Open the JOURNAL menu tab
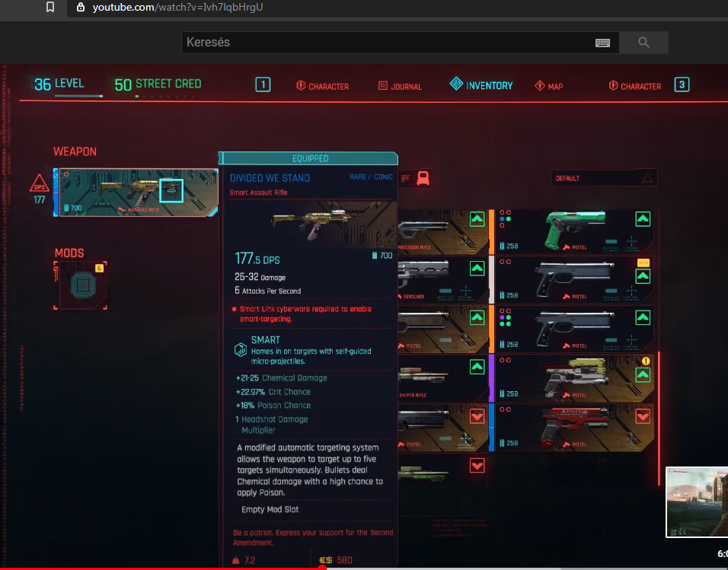This screenshot has height=570, width=728. (401, 86)
